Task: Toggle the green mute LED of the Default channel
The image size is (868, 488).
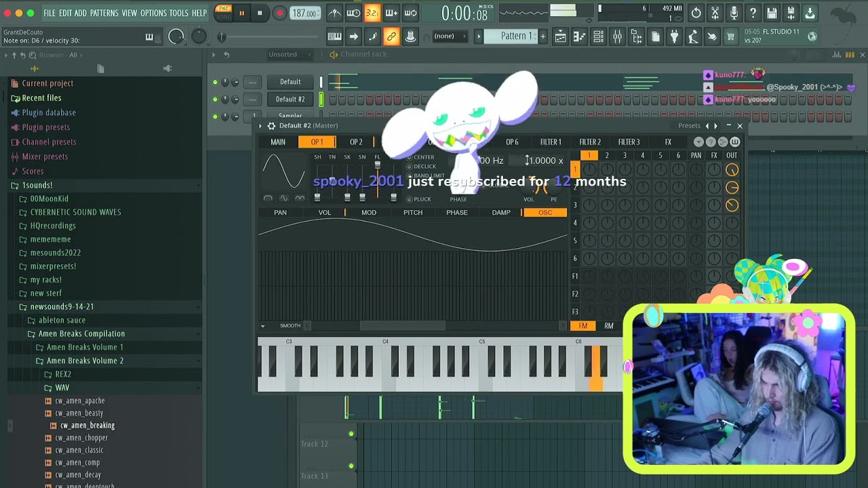Action: pyautogui.click(x=215, y=82)
